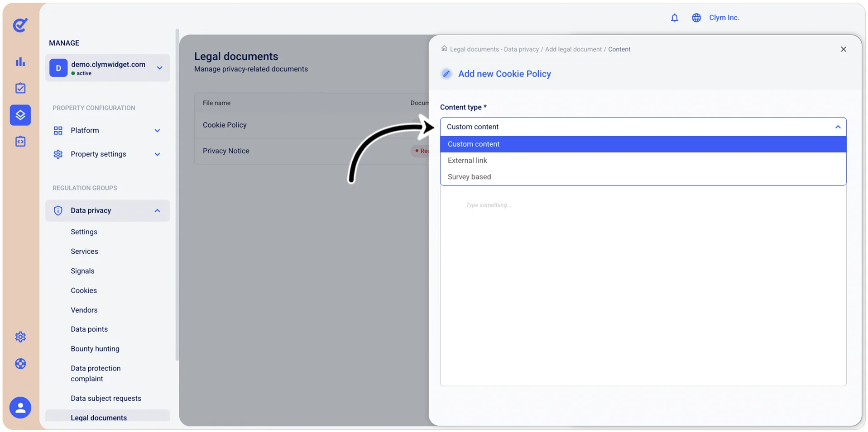
Task: Open the tasks checklist icon in sidebar
Action: (x=20, y=88)
